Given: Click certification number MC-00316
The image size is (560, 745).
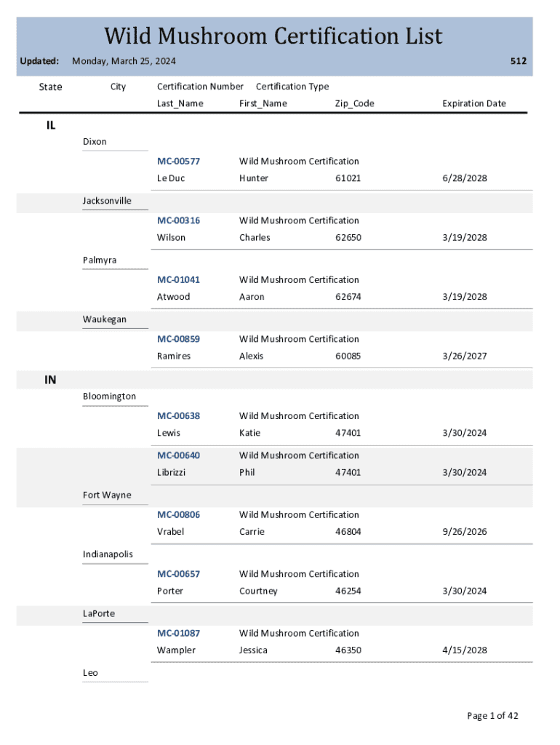Looking at the screenshot, I should click(178, 220).
